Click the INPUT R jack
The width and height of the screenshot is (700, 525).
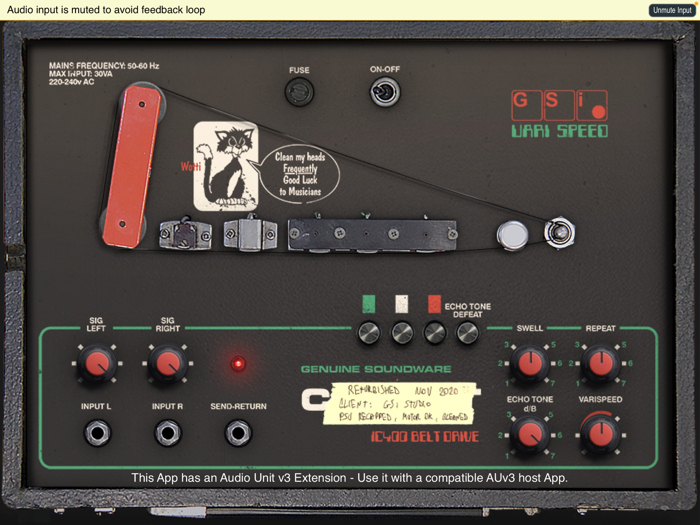point(168,433)
